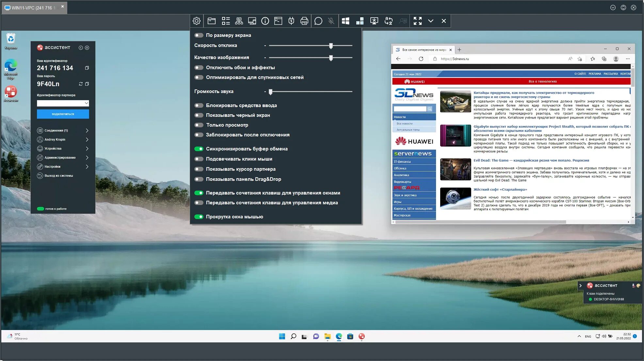Image resolution: width=644 pixels, height=361 pixels.
Task: Turn off 'Синхронизировать буфер обмена' switch
Action: click(x=199, y=149)
